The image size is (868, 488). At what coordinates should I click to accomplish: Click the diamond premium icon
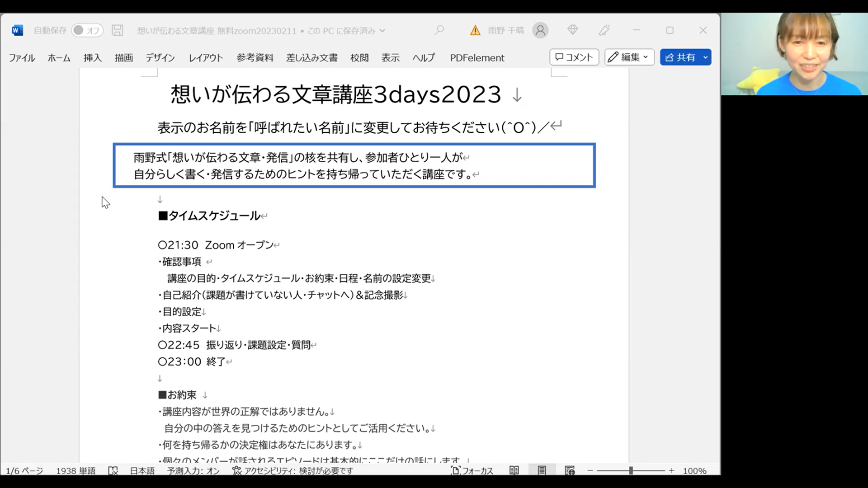pyautogui.click(x=572, y=30)
